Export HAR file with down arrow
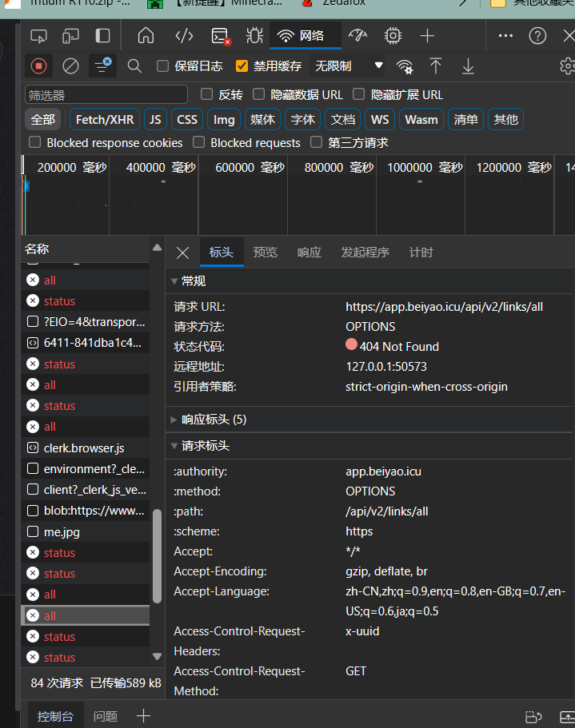The width and height of the screenshot is (575, 728). pos(468,66)
